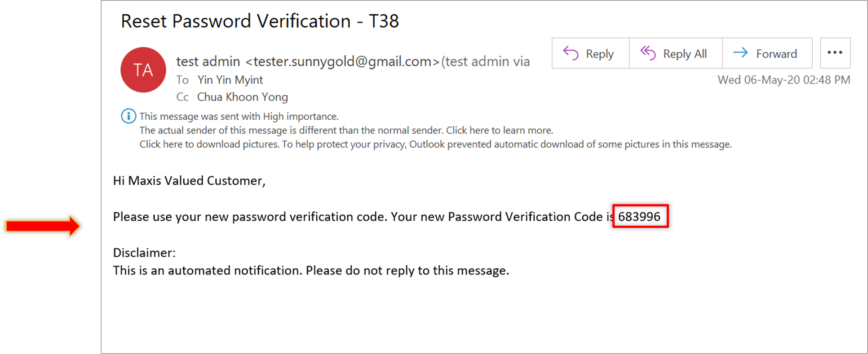The width and height of the screenshot is (868, 354).
Task: Click the "automated notification" sentence
Action: [x=311, y=271]
